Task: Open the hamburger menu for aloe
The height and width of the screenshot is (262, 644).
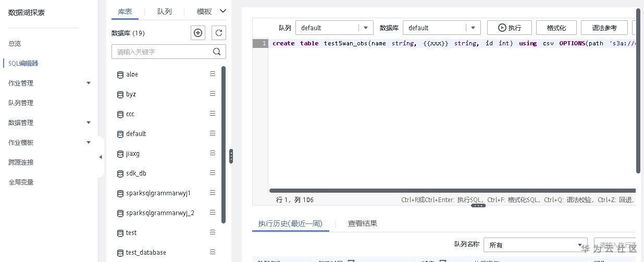Action: point(213,74)
